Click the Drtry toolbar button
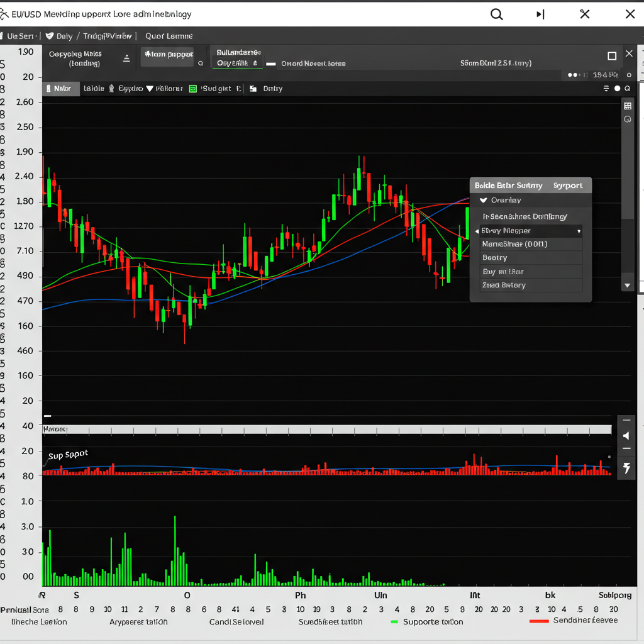This screenshot has width=644, height=644. (273, 89)
